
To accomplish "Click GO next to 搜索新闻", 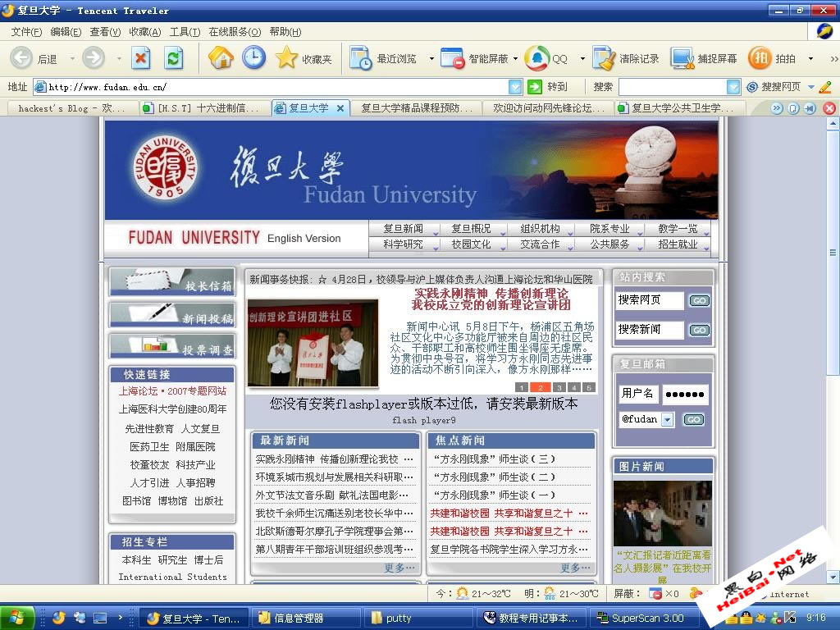I will pyautogui.click(x=698, y=330).
